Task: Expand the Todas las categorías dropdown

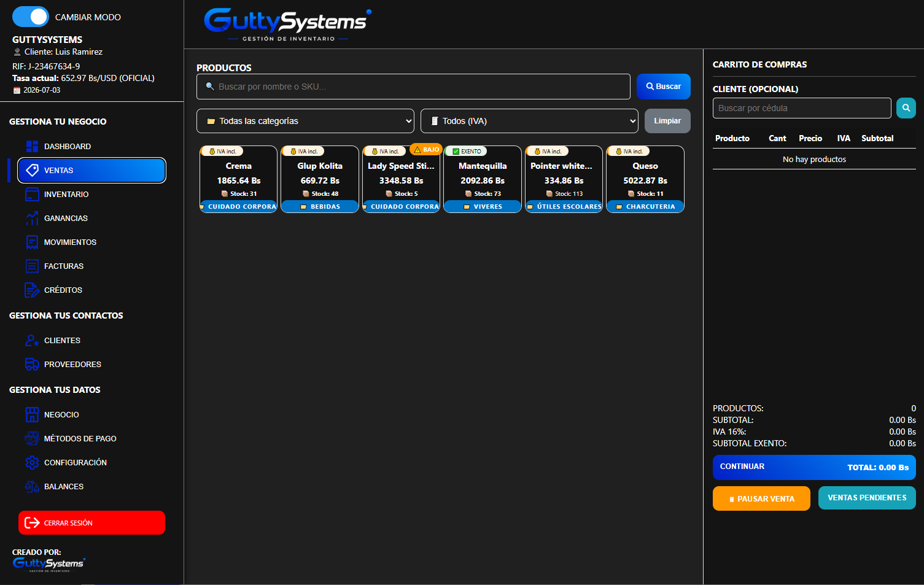Action: pyautogui.click(x=306, y=121)
